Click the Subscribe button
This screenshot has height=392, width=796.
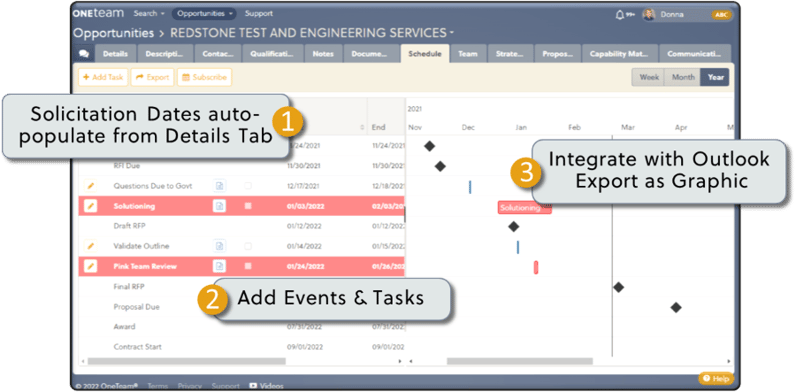(204, 77)
